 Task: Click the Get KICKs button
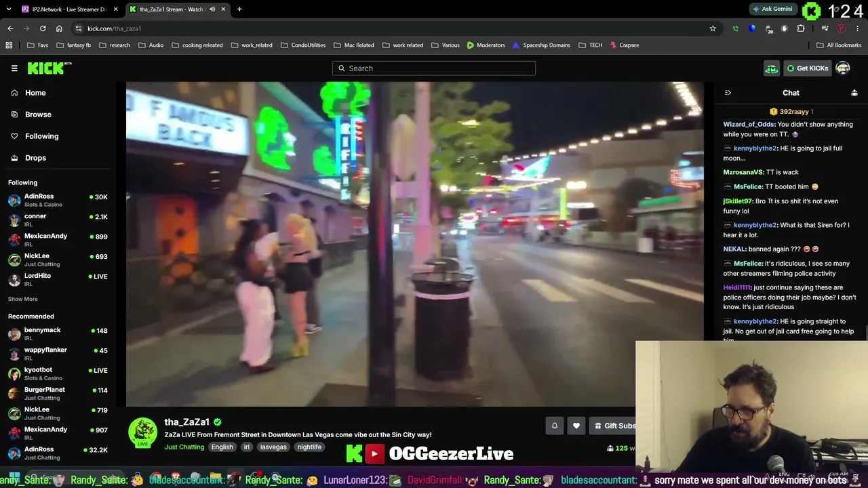[808, 68]
